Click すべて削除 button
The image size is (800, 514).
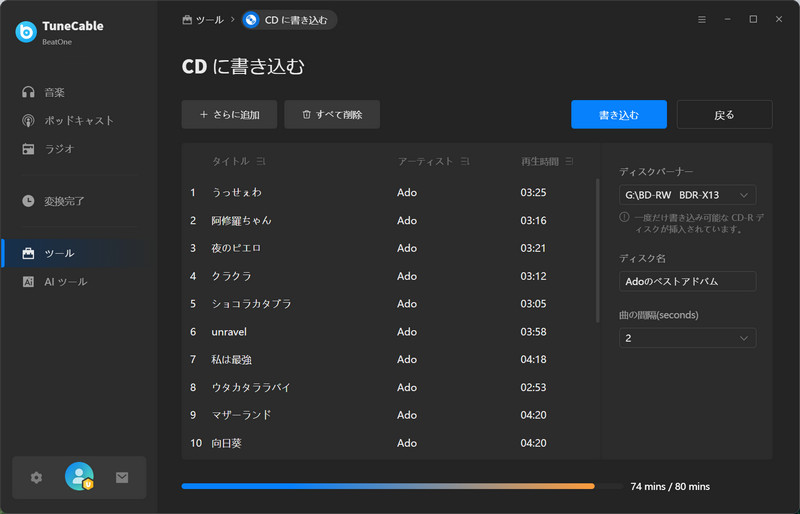332,114
